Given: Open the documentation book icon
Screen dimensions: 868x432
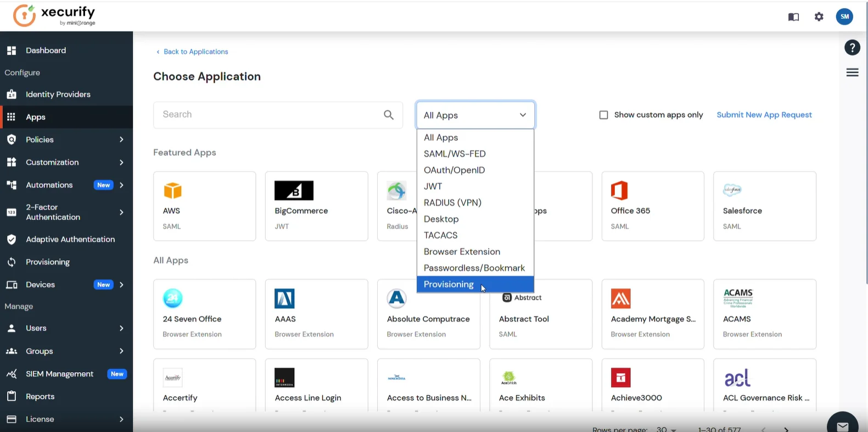Looking at the screenshot, I should pyautogui.click(x=793, y=17).
